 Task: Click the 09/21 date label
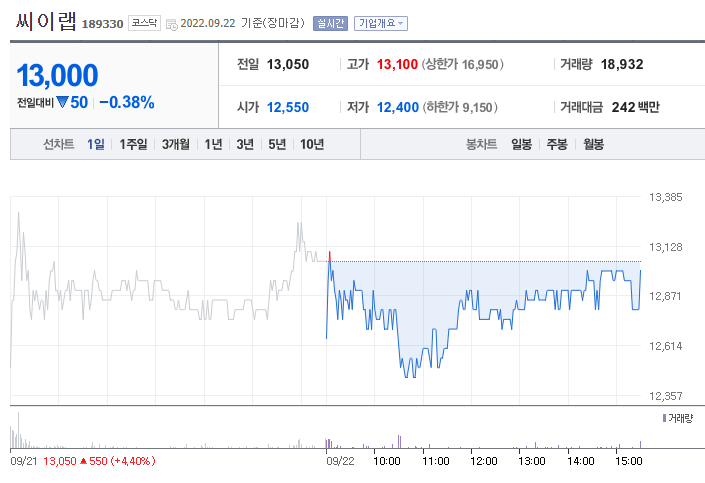pos(23,461)
